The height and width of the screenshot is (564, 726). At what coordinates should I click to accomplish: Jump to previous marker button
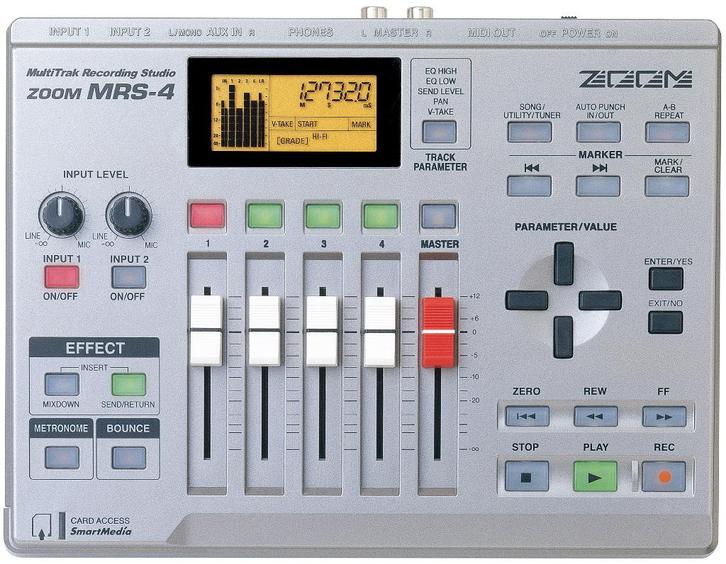pyautogui.click(x=529, y=186)
